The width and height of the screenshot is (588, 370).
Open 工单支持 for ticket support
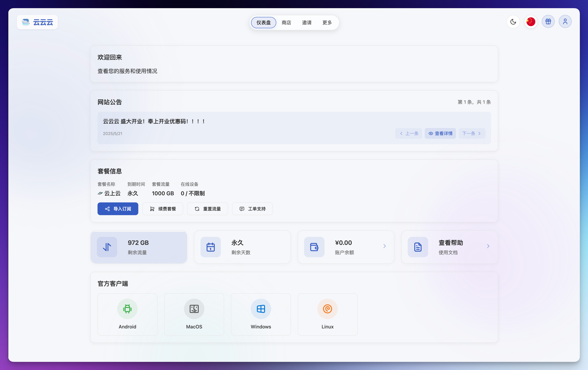point(252,209)
